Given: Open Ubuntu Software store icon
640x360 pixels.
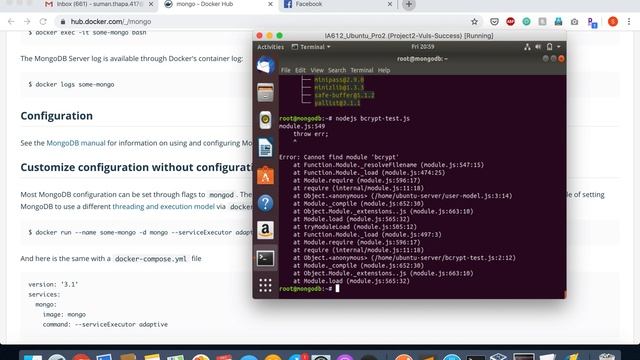Looking at the screenshot, I should 265,176.
